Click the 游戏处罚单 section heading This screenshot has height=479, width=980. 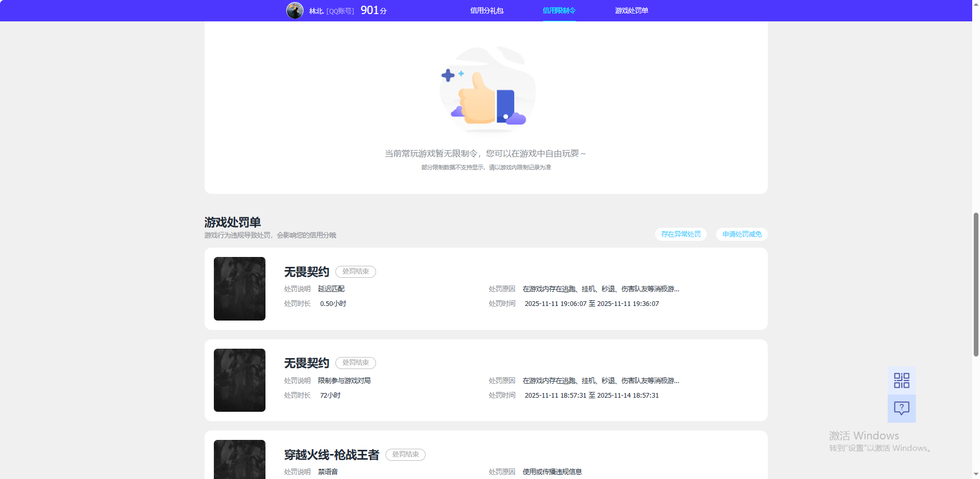233,223
